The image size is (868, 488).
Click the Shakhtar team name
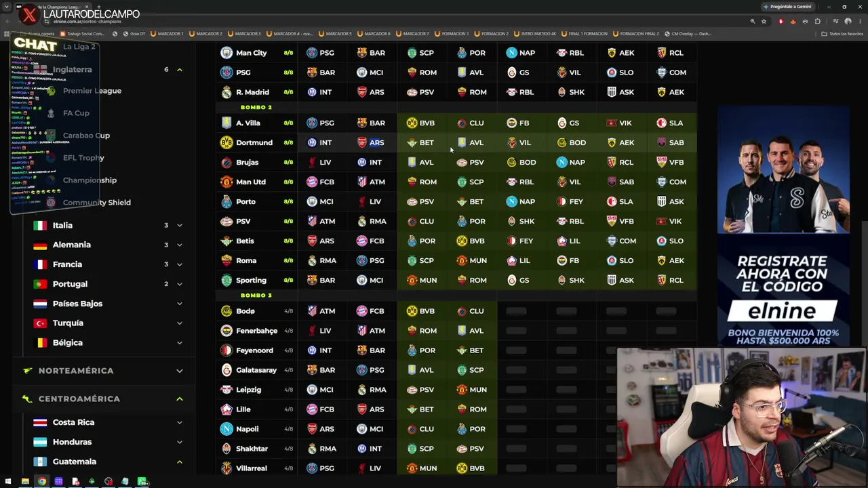(x=252, y=449)
